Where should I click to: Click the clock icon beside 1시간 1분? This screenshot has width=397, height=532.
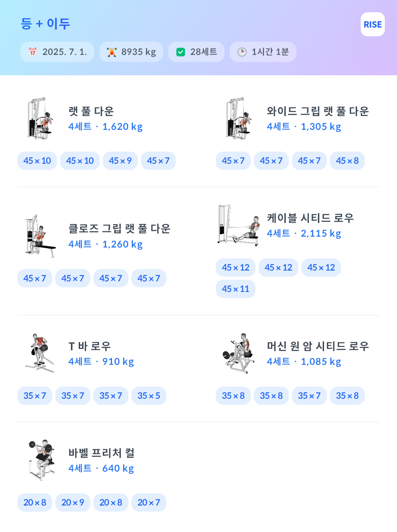point(242,52)
